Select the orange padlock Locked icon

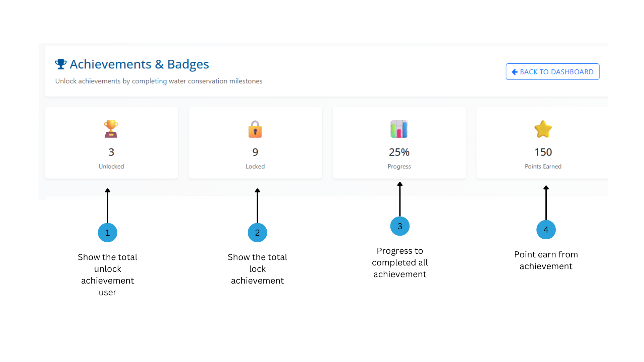[255, 129]
